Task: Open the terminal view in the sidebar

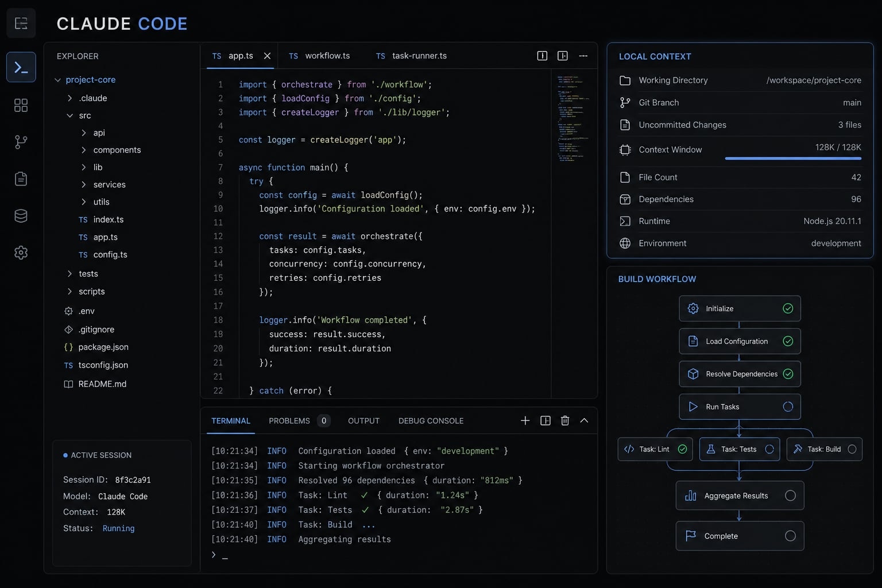Action: point(21,67)
